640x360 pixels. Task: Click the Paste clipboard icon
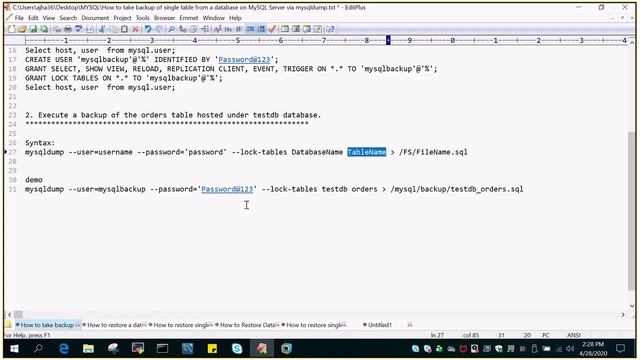click(x=124, y=29)
